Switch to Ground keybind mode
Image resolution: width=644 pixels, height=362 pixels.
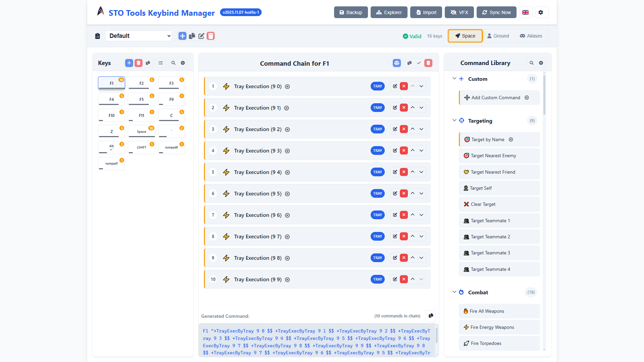tap(498, 36)
